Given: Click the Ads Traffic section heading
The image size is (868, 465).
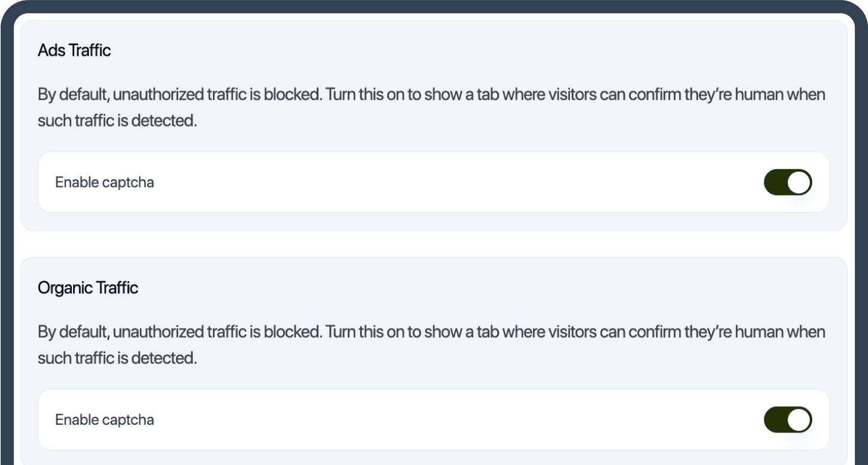Looking at the screenshot, I should 74,50.
